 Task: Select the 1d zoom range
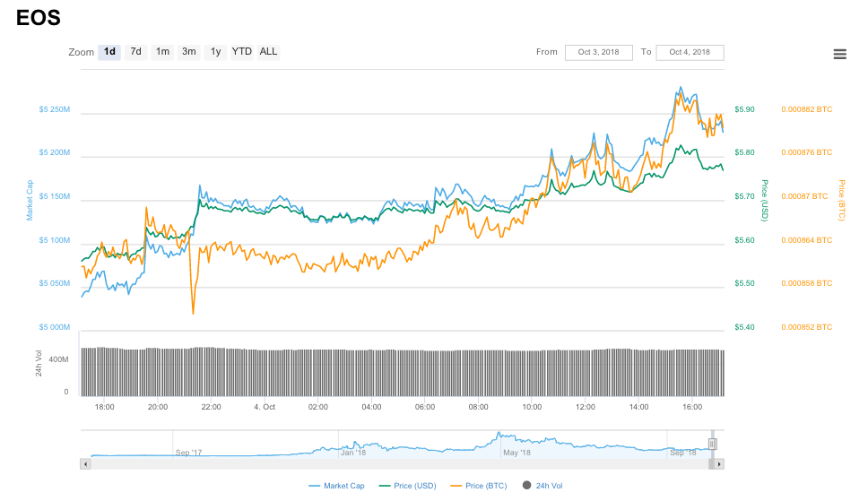109,52
